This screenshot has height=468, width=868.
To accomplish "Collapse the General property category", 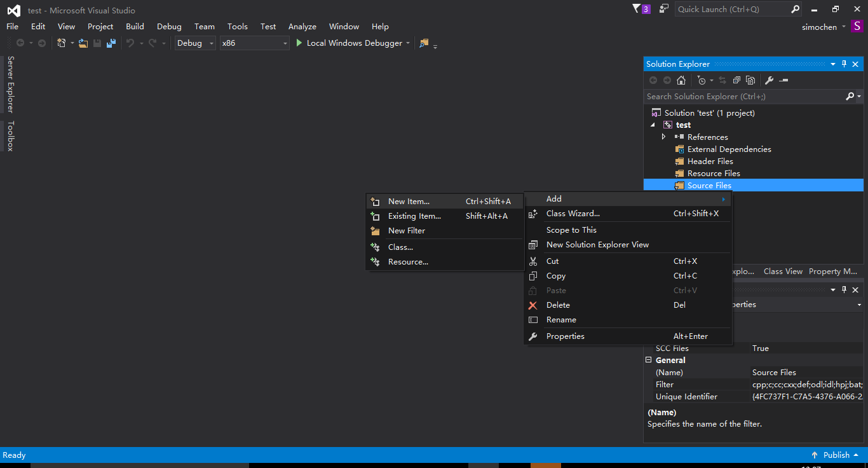I will click(649, 360).
